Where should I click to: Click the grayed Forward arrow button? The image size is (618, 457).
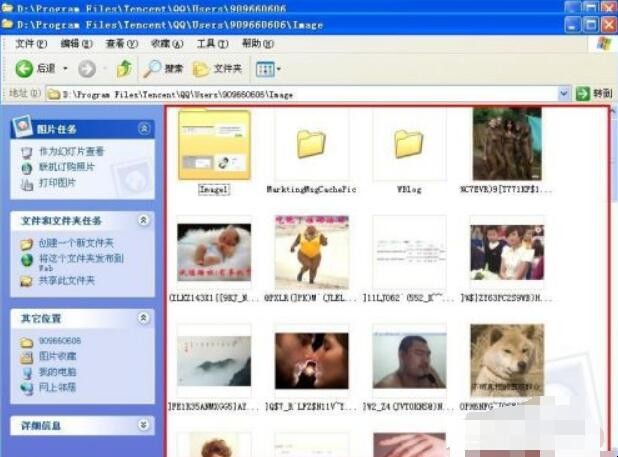tap(87, 69)
